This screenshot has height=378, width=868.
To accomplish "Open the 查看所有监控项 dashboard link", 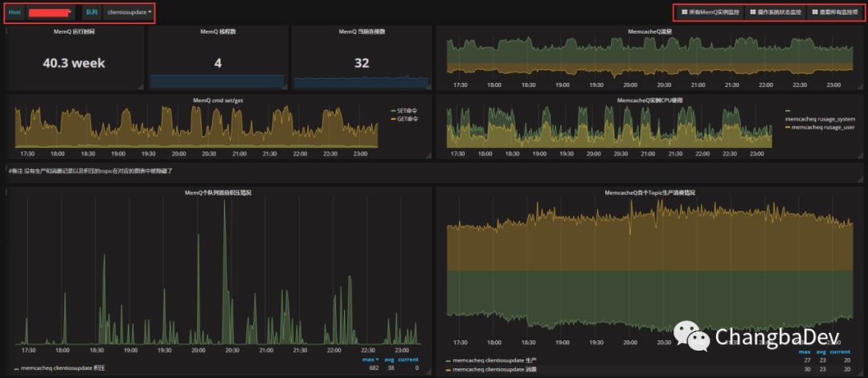I will pos(835,11).
